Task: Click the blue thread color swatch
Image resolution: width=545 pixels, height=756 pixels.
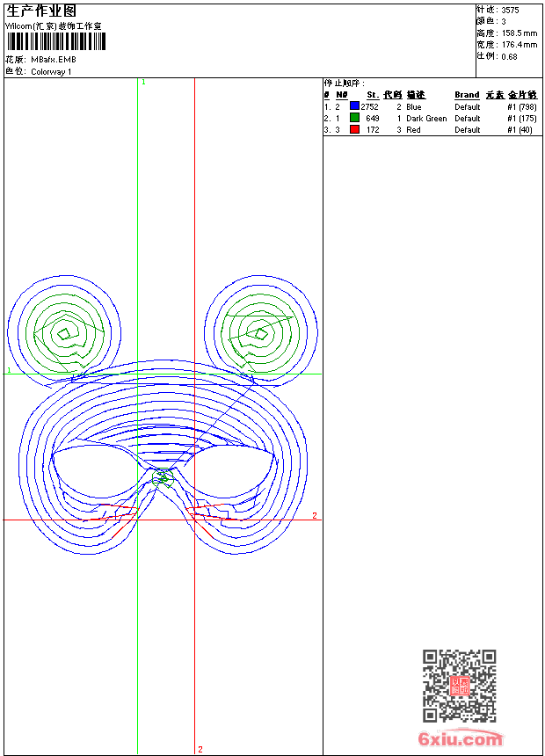Action: [354, 106]
